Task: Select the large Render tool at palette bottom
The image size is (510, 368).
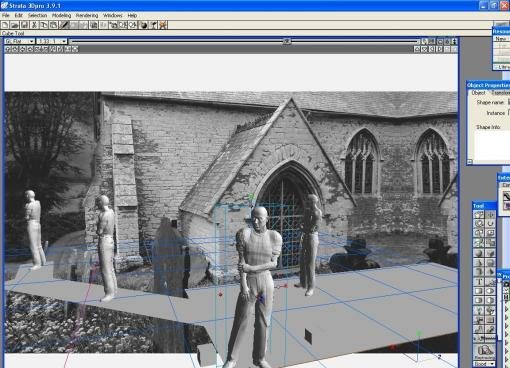Action: 484,352
